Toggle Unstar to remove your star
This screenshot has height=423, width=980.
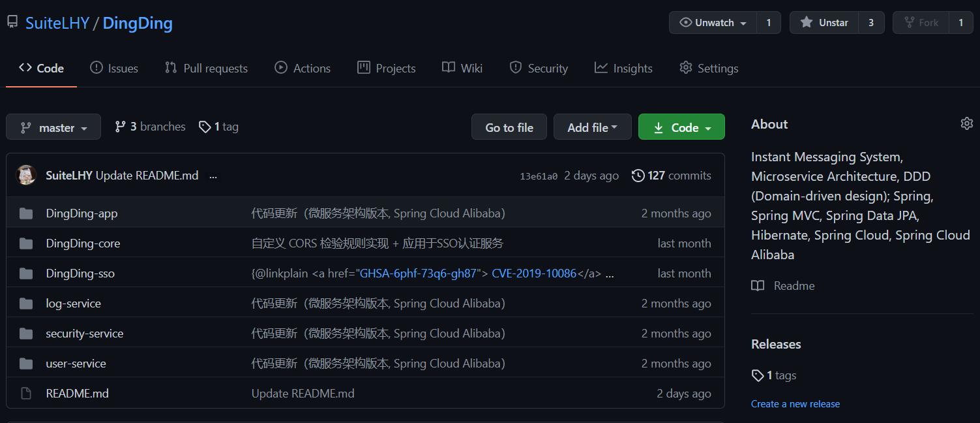(823, 22)
